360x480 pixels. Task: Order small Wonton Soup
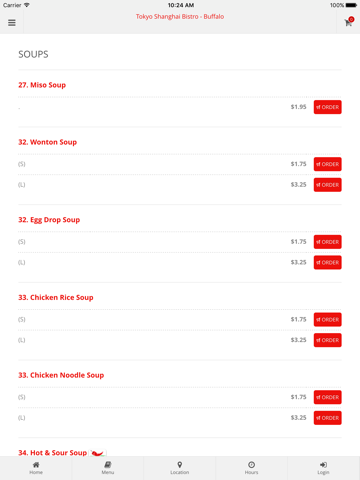(327, 164)
